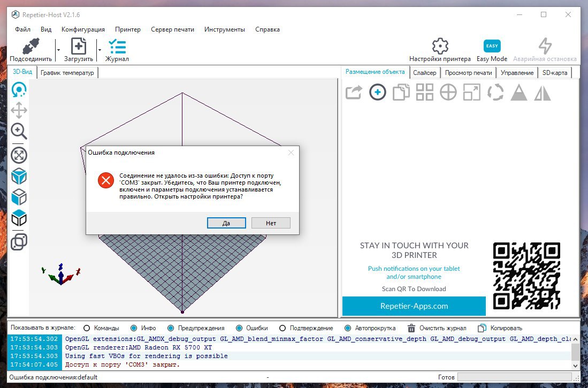Click Нет in the error dialog
Image resolution: width=588 pixels, height=388 pixels.
271,223
